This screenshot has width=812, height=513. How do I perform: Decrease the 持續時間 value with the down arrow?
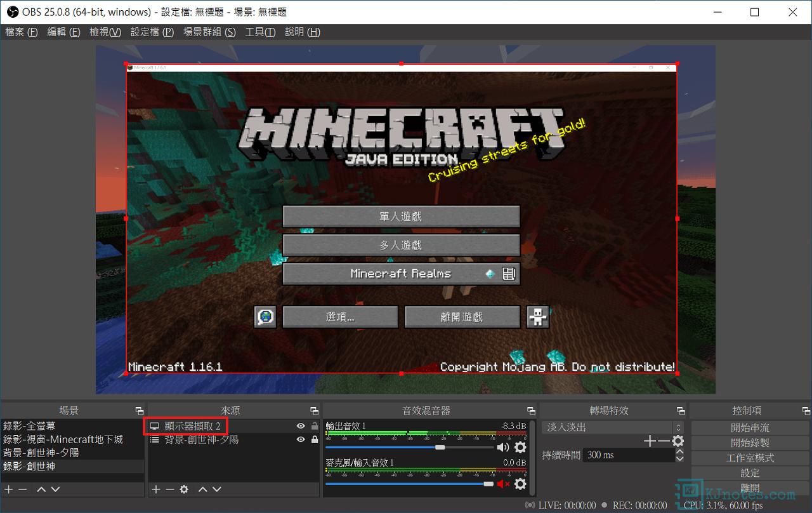coord(680,458)
